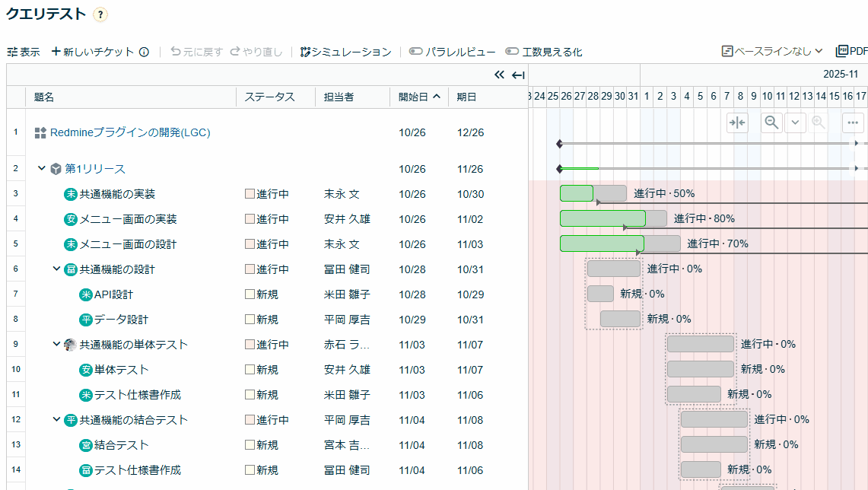This screenshot has height=490, width=868.
Task: Click the info icon next to 新しいチケット
Action: click(145, 51)
